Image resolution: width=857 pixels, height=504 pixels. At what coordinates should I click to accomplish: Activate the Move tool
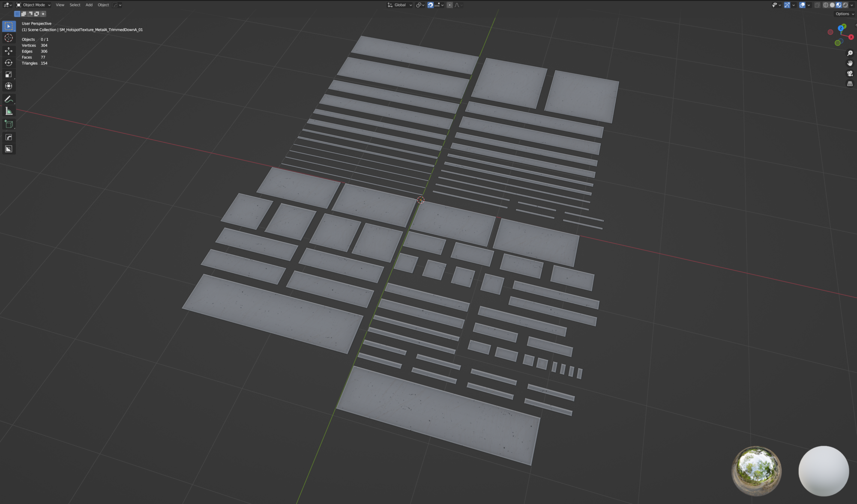coord(9,51)
